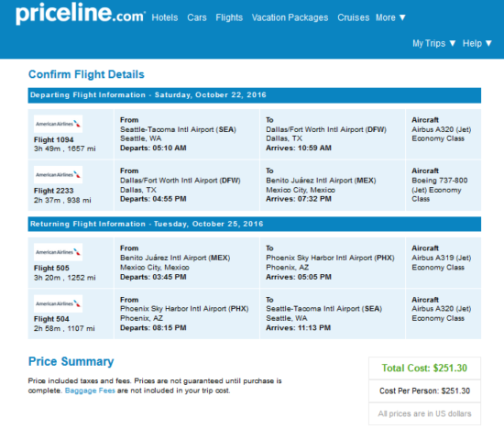Open the More dropdown menu
The width and height of the screenshot is (504, 429).
pyautogui.click(x=390, y=17)
